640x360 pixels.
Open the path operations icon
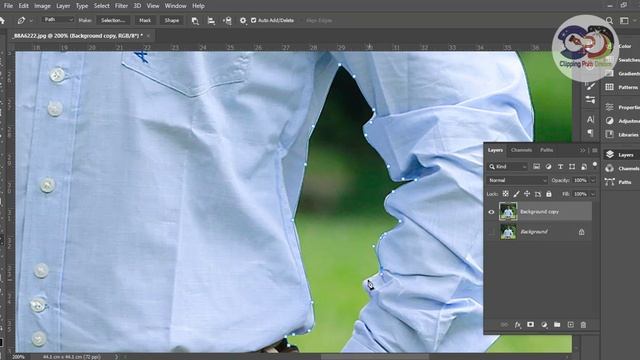[x=195, y=20]
